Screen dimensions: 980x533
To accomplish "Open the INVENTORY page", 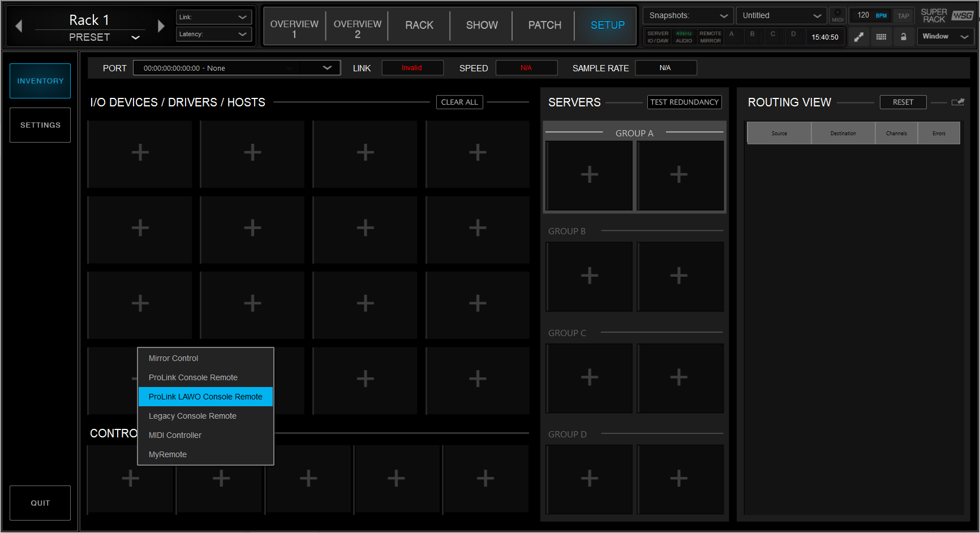I will (40, 81).
